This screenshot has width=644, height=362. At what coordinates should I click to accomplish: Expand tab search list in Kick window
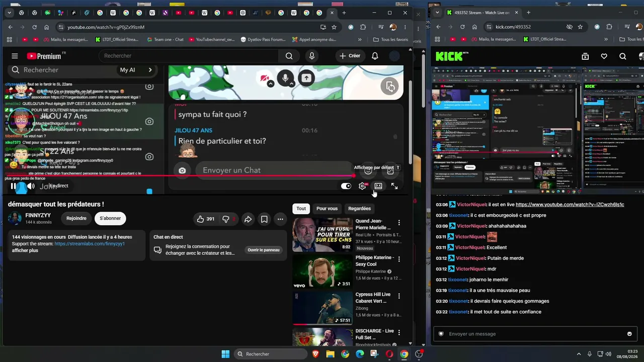pyautogui.click(x=437, y=13)
